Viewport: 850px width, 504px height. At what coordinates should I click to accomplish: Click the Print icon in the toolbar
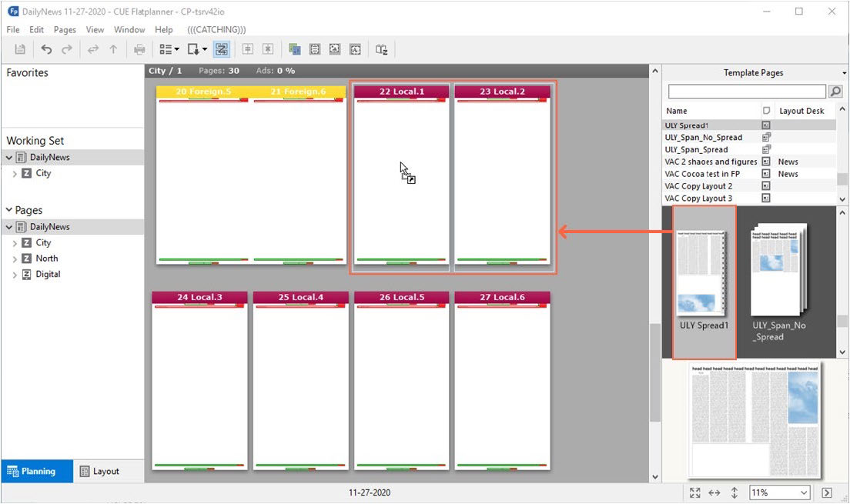click(x=139, y=49)
